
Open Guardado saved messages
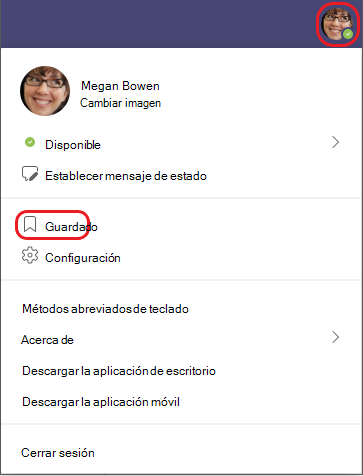(x=181, y=227)
